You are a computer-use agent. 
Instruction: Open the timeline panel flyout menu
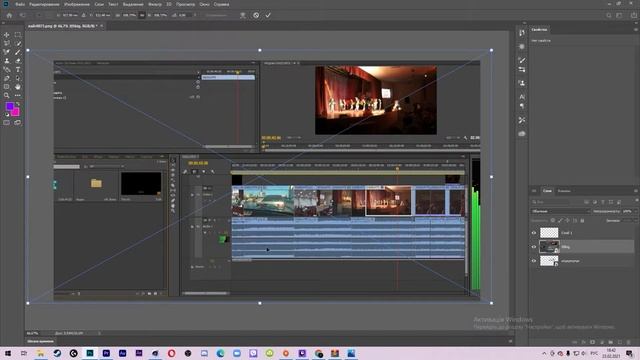510,341
